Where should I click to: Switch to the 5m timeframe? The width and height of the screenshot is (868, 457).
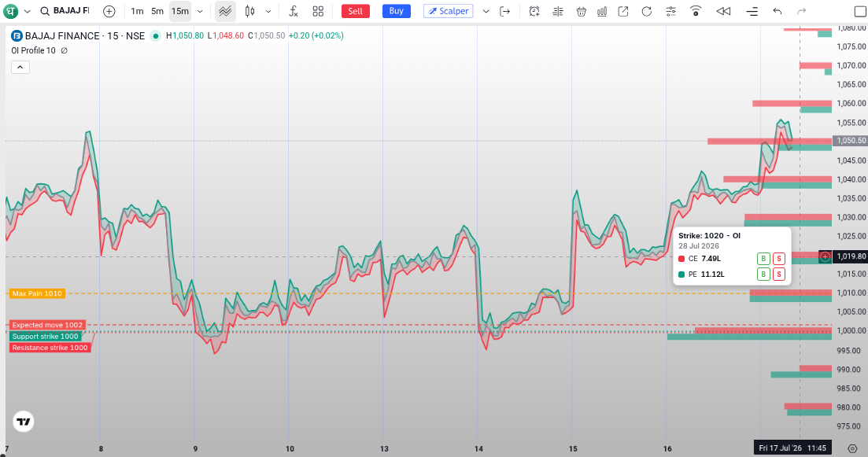[157, 11]
